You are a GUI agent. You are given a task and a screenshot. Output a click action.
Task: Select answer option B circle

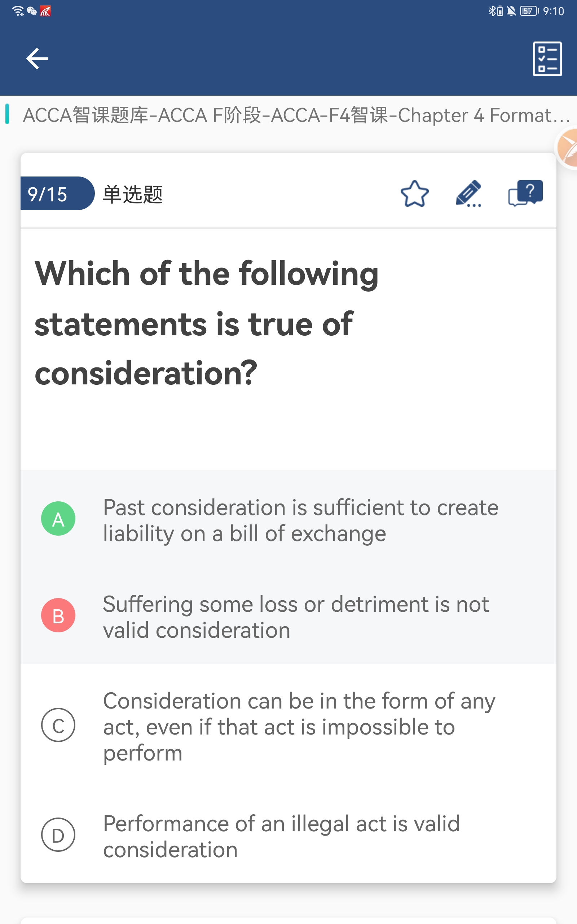click(x=58, y=615)
